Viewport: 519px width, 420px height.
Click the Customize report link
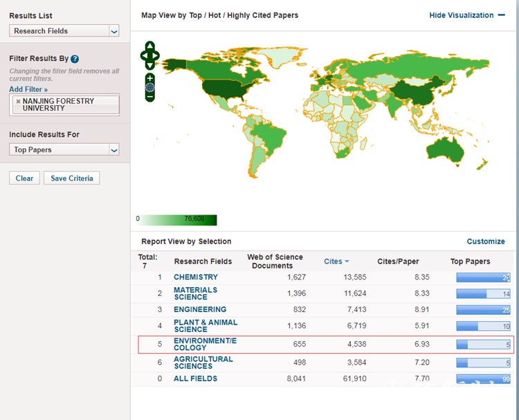point(486,241)
